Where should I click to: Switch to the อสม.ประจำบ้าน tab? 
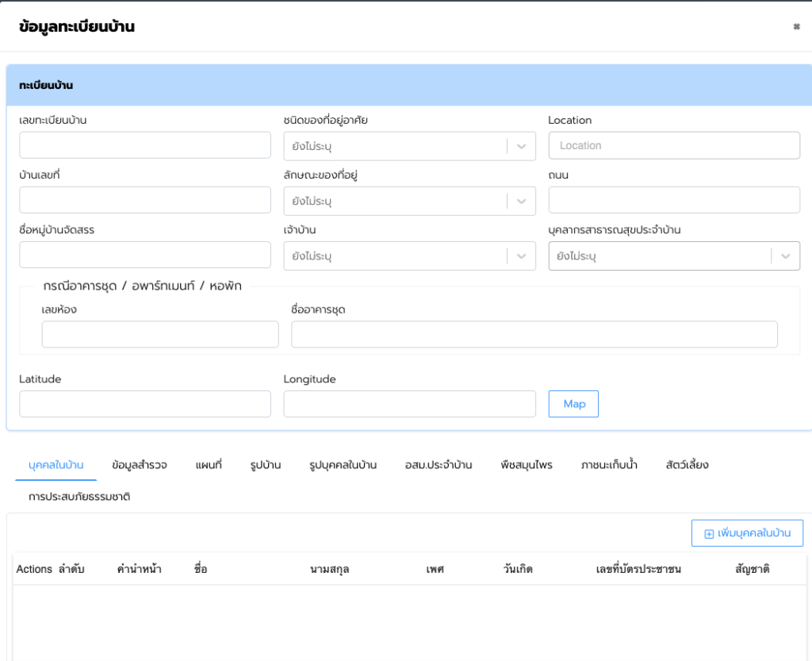point(439,465)
